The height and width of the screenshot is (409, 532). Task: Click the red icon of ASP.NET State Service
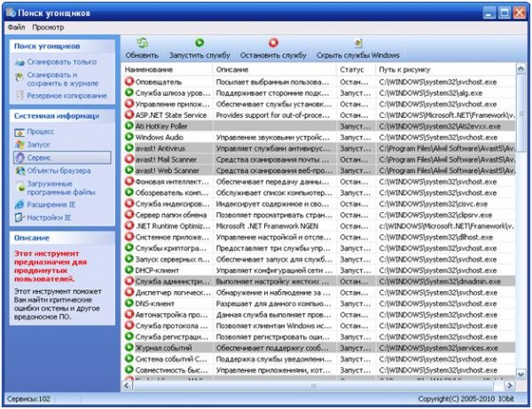coord(129,115)
